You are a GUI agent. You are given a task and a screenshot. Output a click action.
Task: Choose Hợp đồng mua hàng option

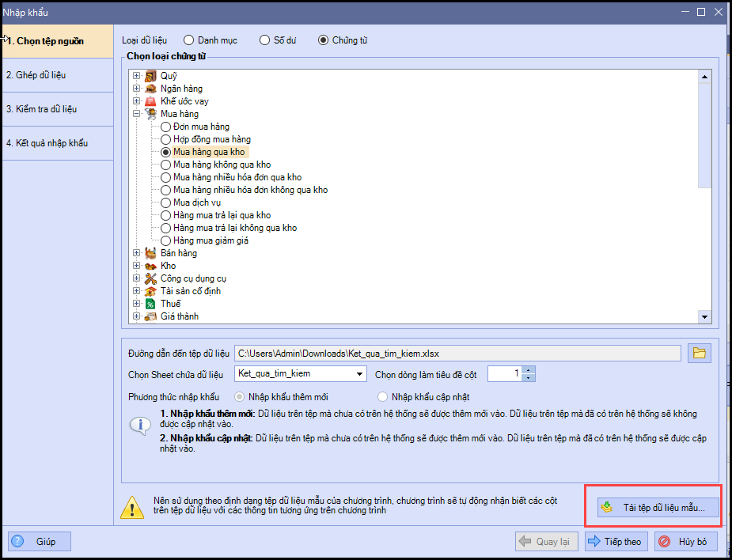(165, 139)
